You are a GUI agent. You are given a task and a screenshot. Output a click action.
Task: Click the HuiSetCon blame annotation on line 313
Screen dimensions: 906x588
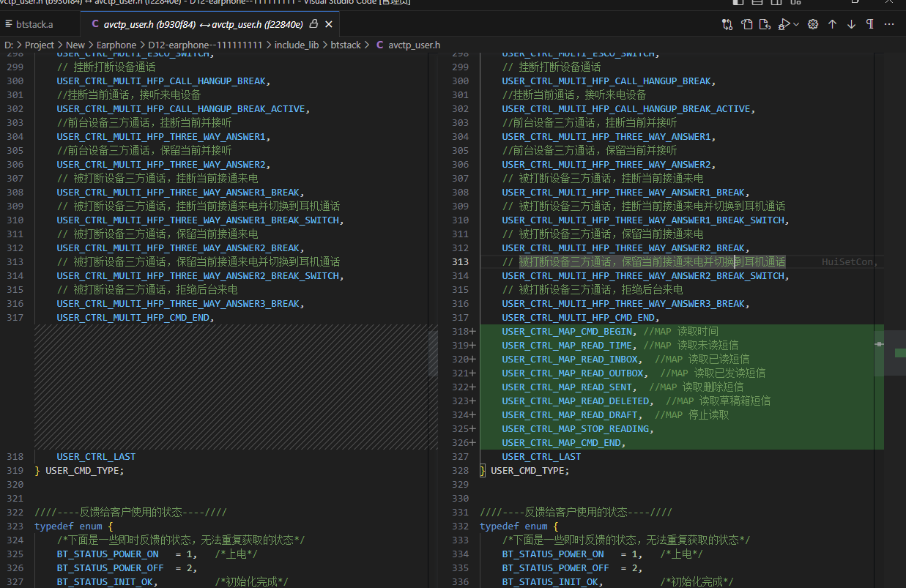[x=850, y=261]
